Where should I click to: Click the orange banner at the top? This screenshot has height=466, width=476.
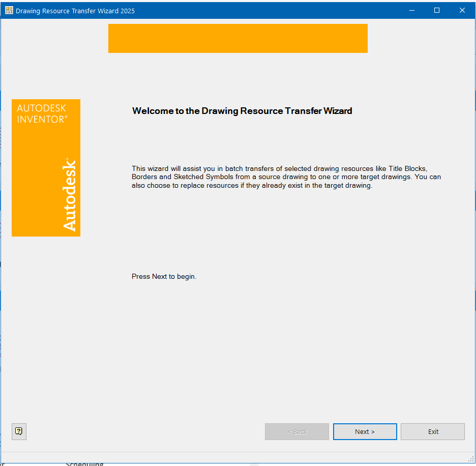[x=238, y=38]
